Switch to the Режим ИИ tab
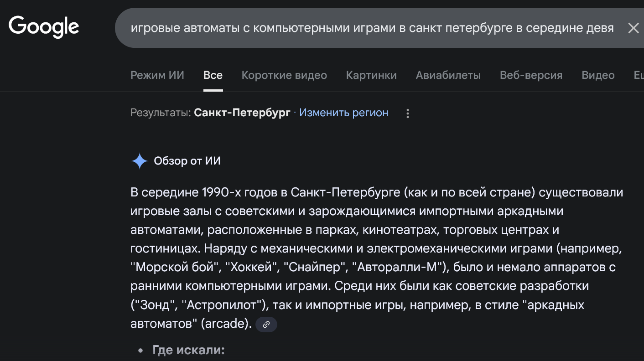Viewport: 644px width, 361px height. [x=157, y=75]
